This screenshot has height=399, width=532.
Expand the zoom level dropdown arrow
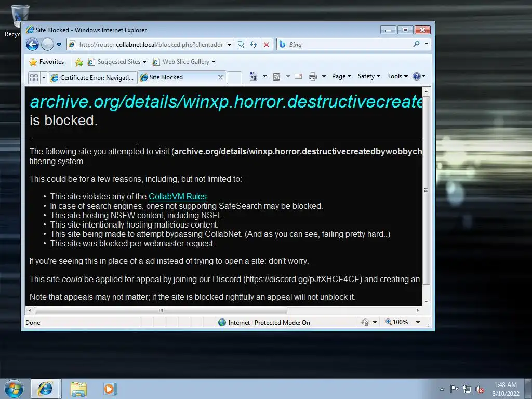click(418, 322)
